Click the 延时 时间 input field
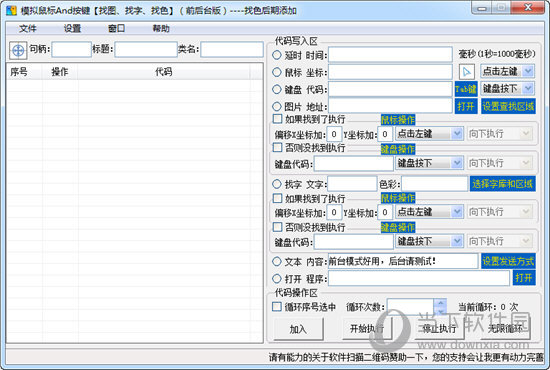Screen dimensions: 550x370 (x=390, y=55)
